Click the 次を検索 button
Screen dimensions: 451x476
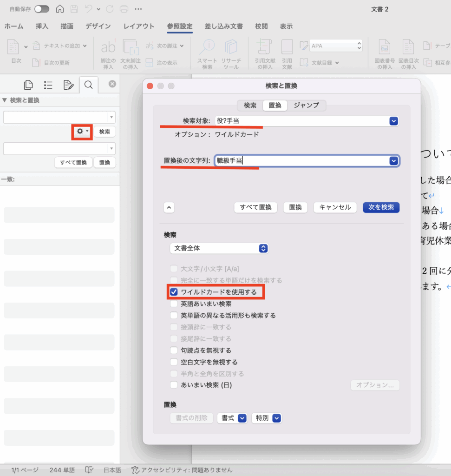coord(381,207)
